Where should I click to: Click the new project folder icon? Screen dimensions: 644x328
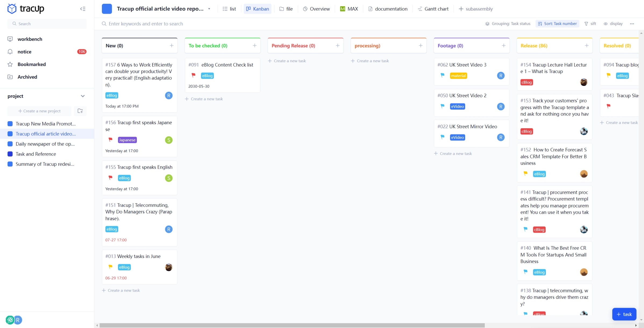80,111
